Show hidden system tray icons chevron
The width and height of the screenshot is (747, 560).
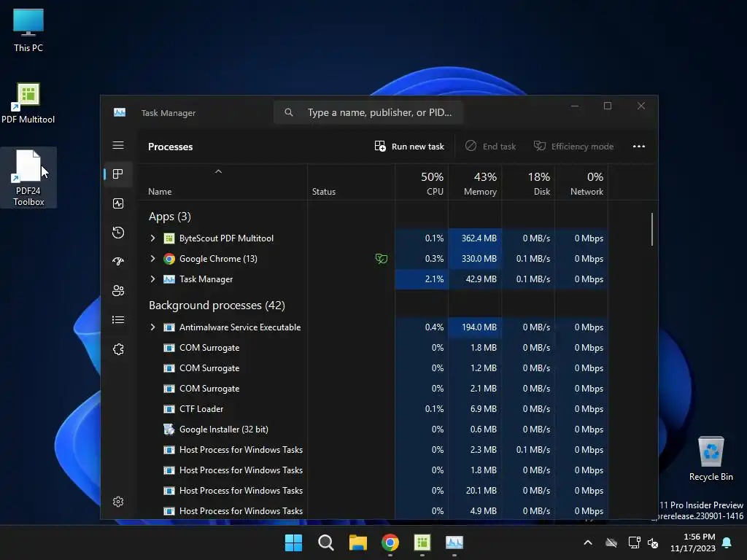588,542
